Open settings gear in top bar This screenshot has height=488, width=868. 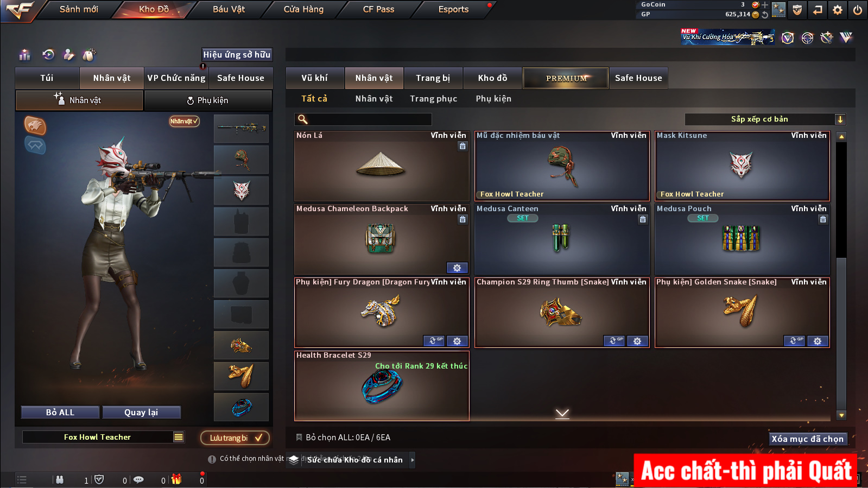point(838,10)
